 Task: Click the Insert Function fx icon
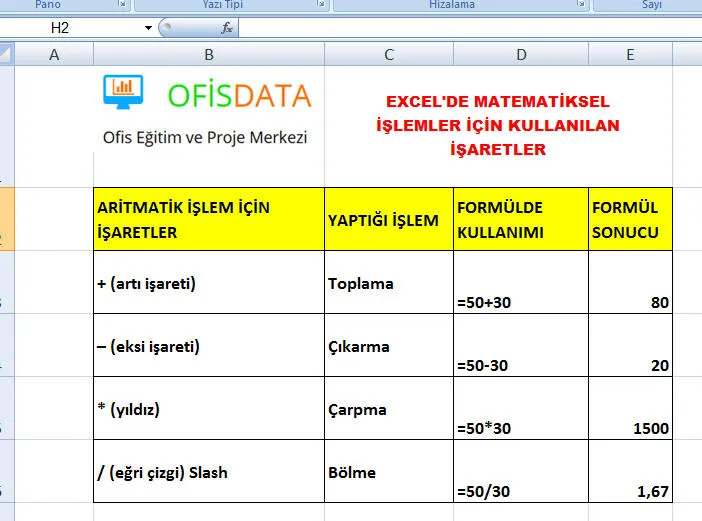[x=227, y=28]
